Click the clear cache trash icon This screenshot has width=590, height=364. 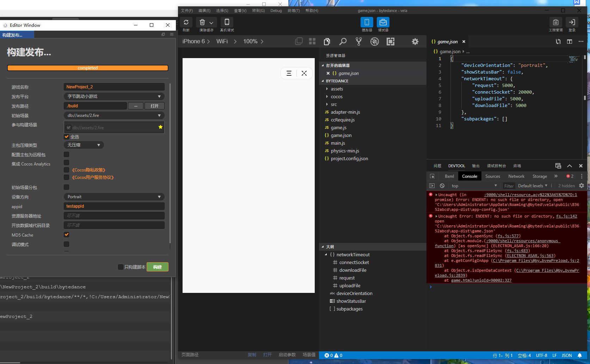tap(202, 22)
